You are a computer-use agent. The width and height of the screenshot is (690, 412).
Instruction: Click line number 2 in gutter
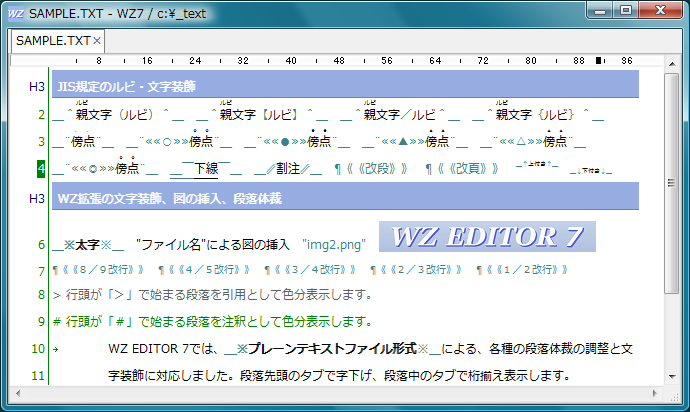point(41,114)
